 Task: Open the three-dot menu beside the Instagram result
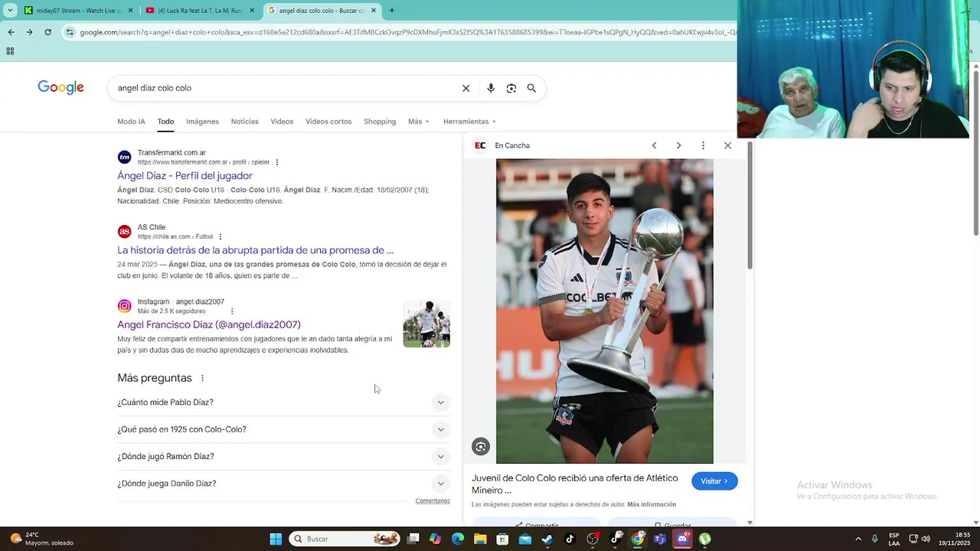point(232,311)
